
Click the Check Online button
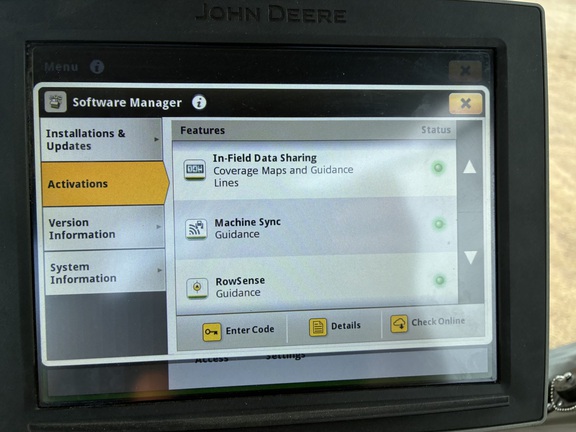pyautogui.click(x=428, y=323)
